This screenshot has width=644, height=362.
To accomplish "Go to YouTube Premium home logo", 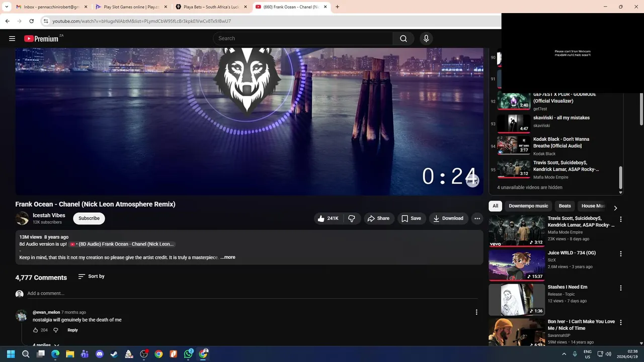I will 41,39.
